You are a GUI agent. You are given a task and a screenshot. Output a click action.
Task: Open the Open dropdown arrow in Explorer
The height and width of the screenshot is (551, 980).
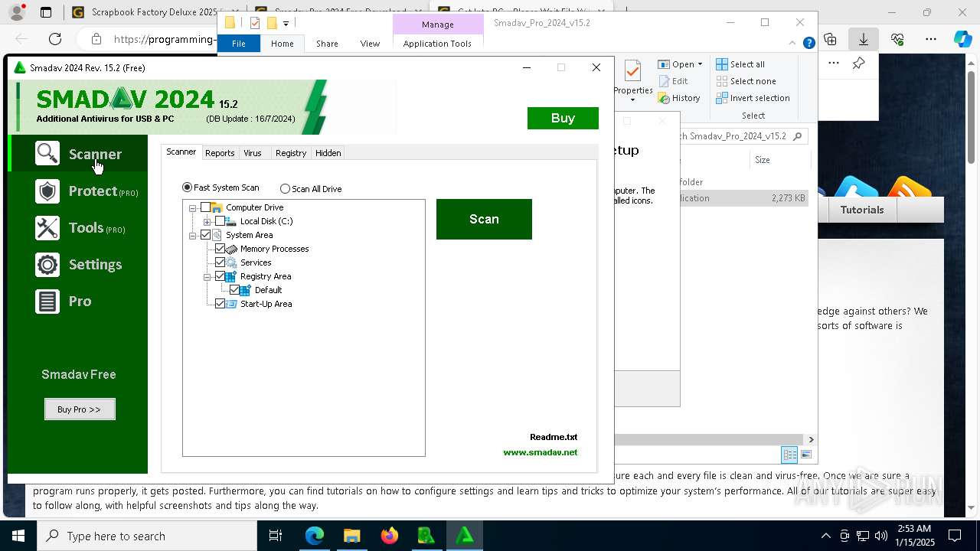pyautogui.click(x=700, y=64)
